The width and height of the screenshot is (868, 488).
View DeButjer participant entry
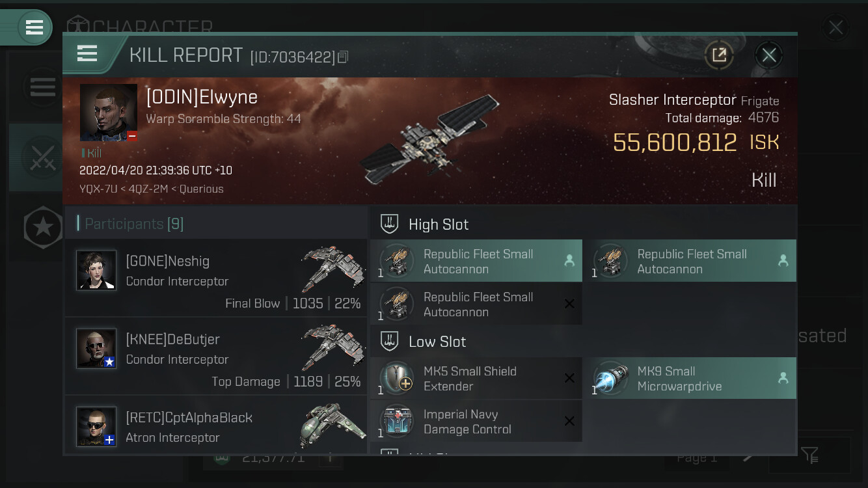[x=216, y=356]
